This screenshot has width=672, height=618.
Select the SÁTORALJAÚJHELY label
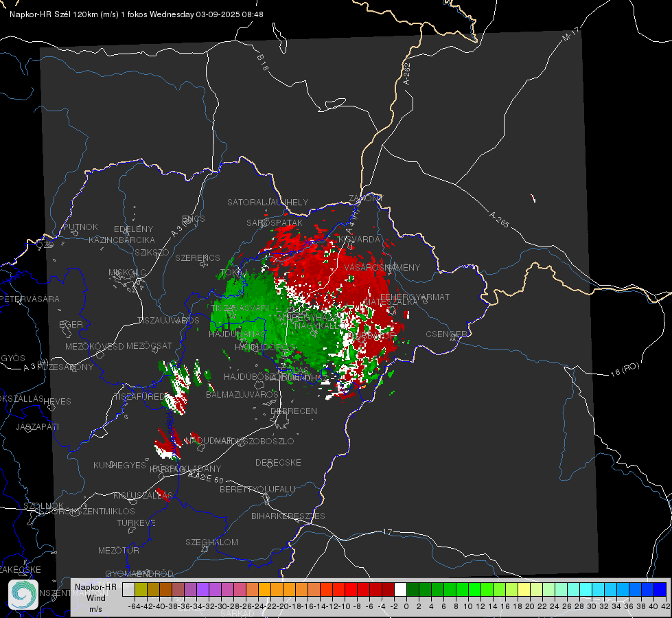click(x=268, y=202)
